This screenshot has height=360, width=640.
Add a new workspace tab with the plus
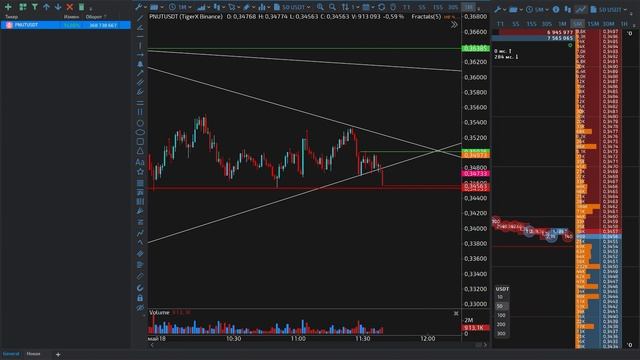tap(58, 354)
